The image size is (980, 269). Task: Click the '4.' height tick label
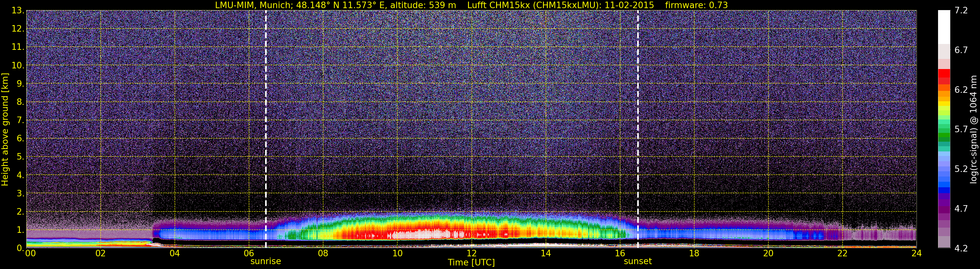click(x=20, y=175)
